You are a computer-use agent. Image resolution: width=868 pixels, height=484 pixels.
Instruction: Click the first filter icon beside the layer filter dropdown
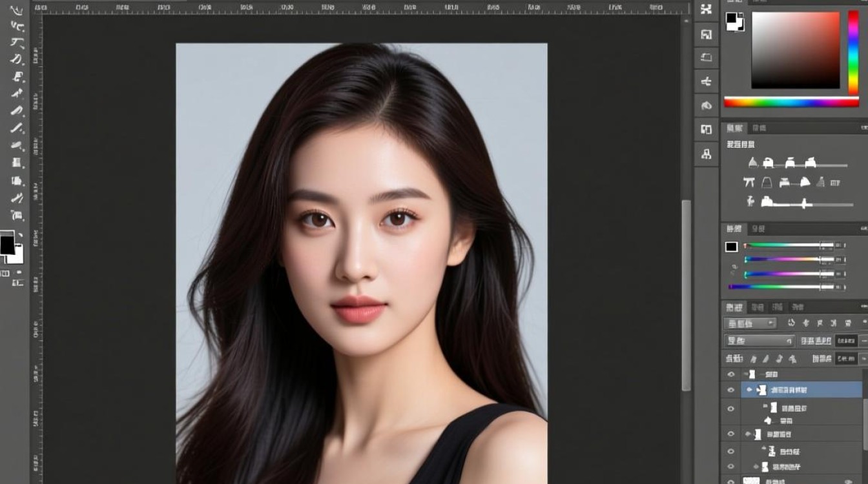(x=791, y=323)
